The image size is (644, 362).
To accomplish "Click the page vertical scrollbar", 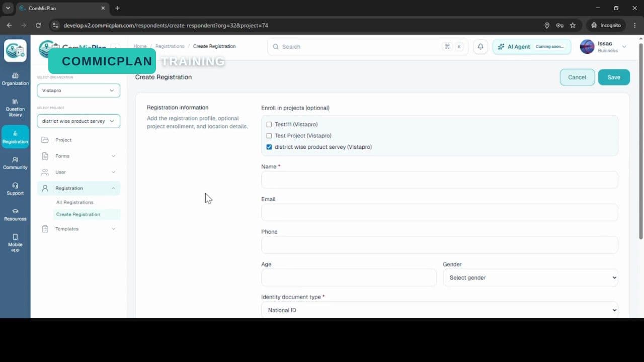I will [641, 141].
